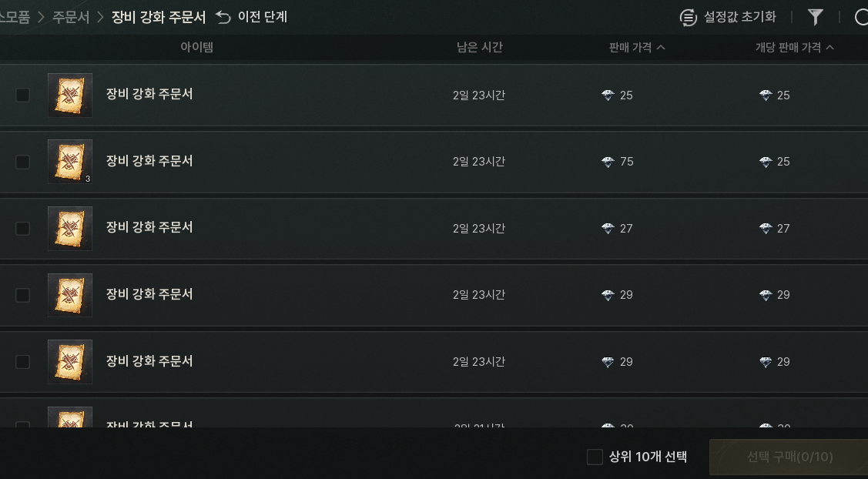This screenshot has width=868, height=479.
Task: Click the diamond icon beside sale price 75
Action: [608, 162]
